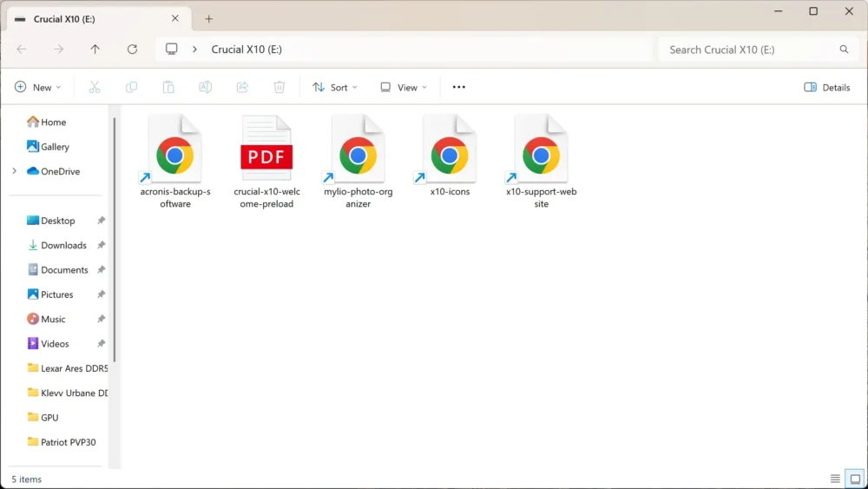The height and width of the screenshot is (489, 868).
Task: Switch to details list view icon
Action: point(835,479)
